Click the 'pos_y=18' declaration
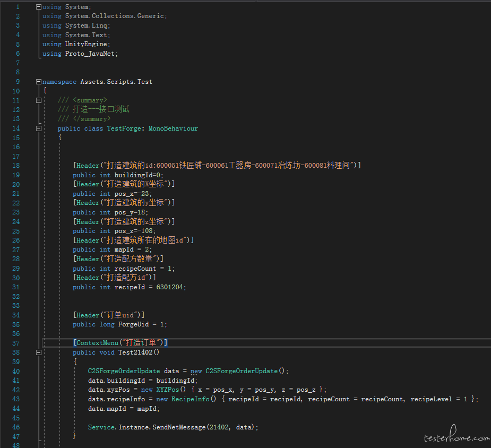The height and width of the screenshot is (448, 491). coord(131,212)
